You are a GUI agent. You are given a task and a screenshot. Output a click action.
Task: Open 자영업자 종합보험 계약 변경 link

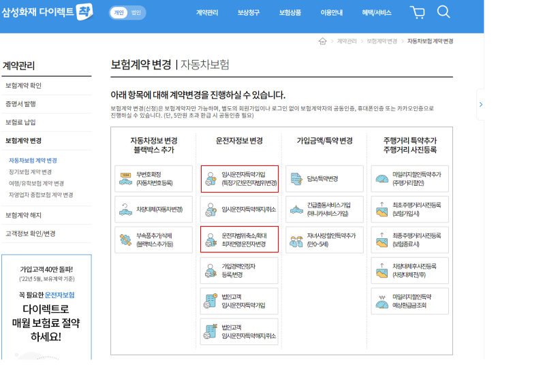tap(41, 195)
